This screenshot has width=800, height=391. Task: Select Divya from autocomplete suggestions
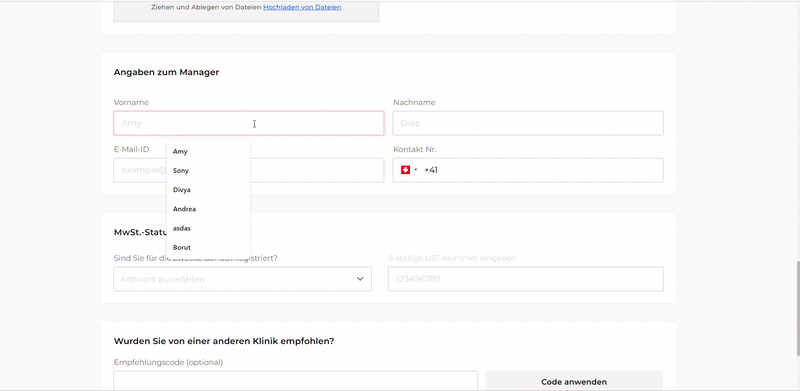coord(208,190)
